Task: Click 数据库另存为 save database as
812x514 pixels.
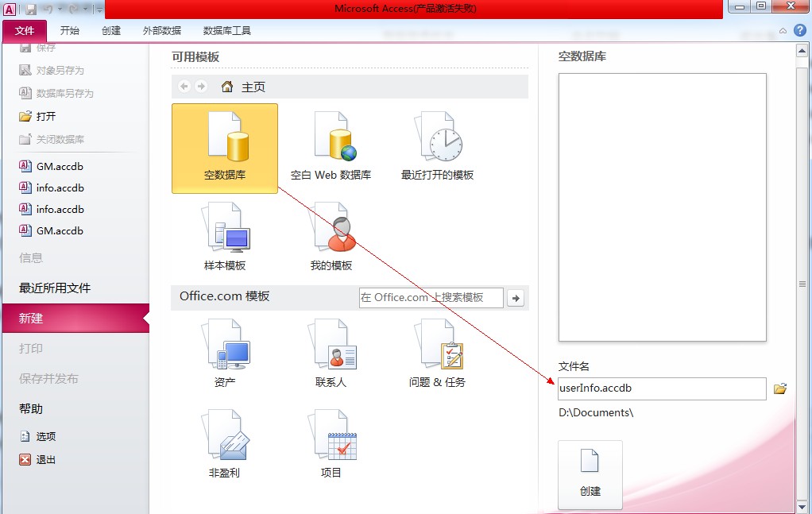Action: coord(56,94)
